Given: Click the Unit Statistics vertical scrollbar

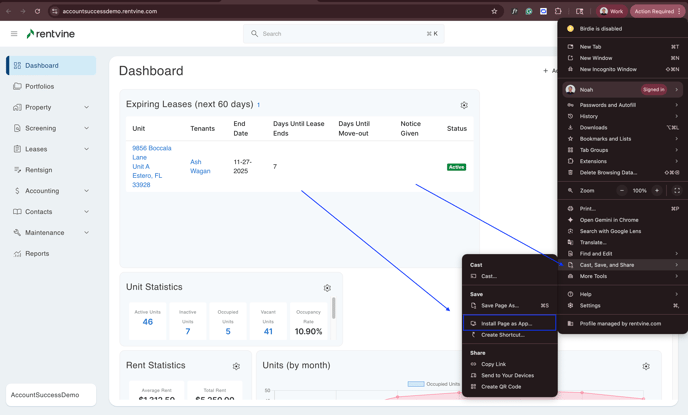Looking at the screenshot, I should coord(333,307).
